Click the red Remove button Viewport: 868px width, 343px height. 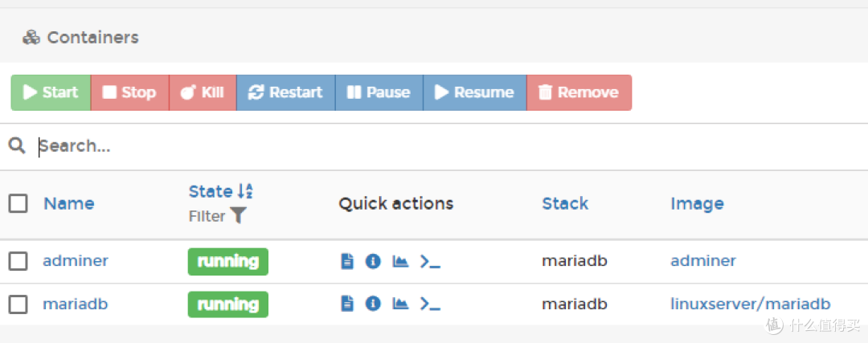coord(579,92)
